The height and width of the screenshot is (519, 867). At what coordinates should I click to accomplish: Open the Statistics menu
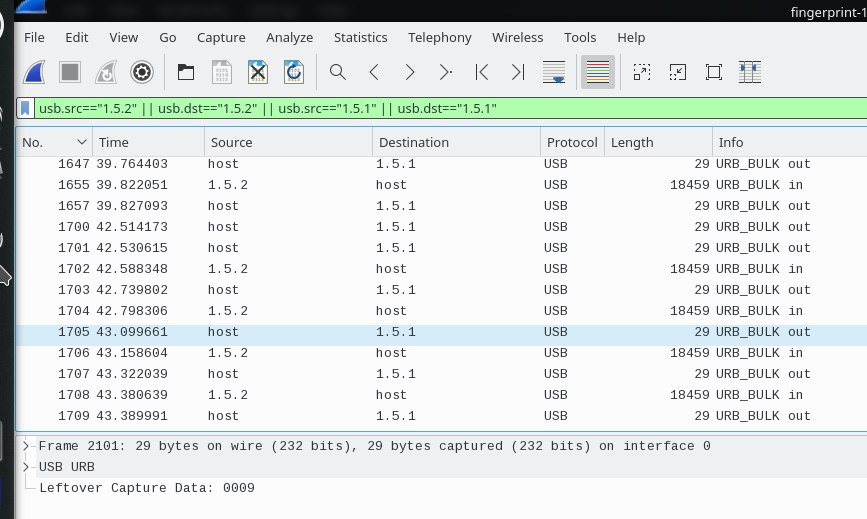click(x=361, y=38)
